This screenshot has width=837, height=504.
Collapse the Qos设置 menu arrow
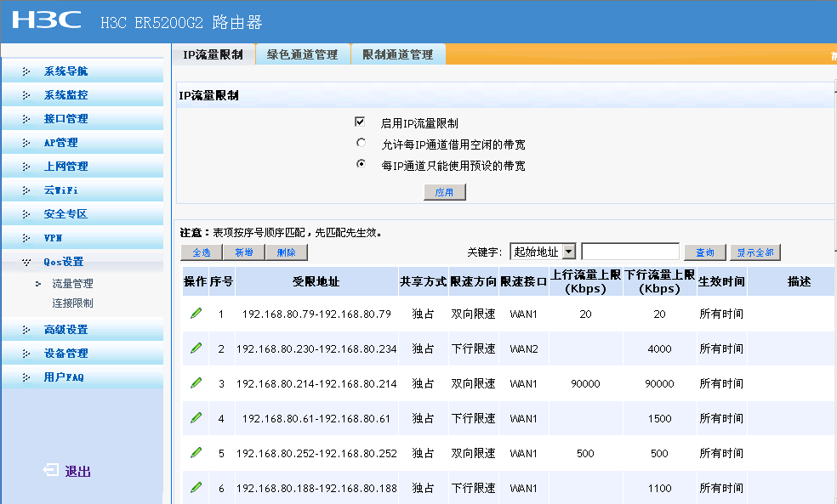(26, 262)
